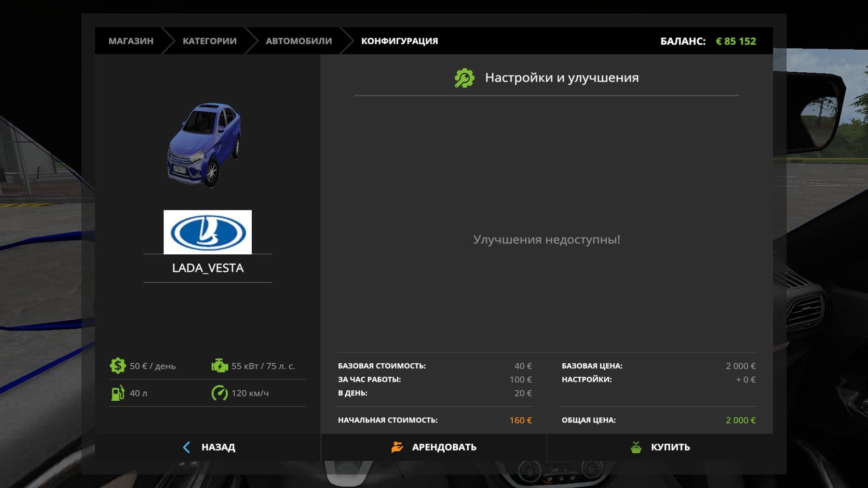Screen dimensions: 868x488
Task: Click the Lada brand logo
Action: pos(207,232)
